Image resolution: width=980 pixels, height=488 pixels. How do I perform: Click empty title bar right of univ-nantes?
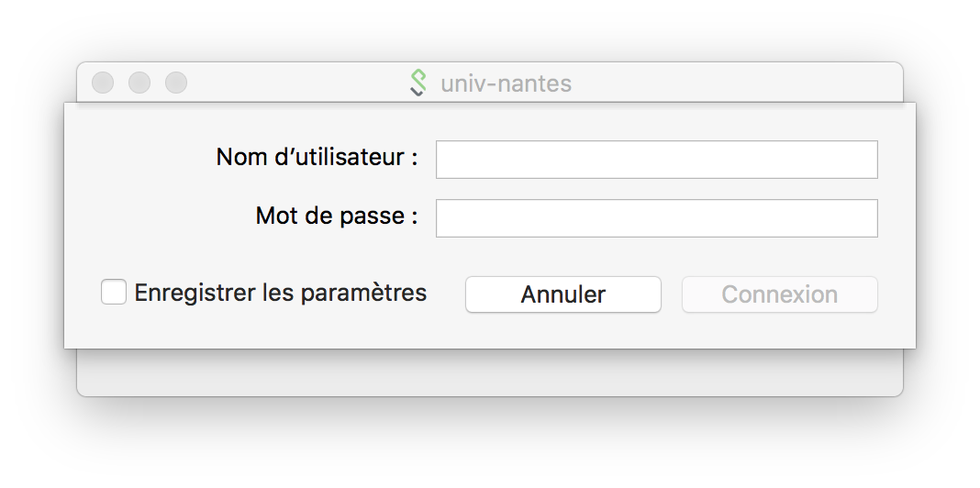pos(734,83)
